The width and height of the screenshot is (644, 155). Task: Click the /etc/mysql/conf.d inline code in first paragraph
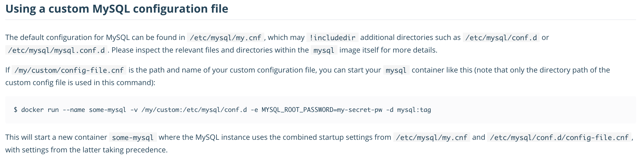coord(501,38)
